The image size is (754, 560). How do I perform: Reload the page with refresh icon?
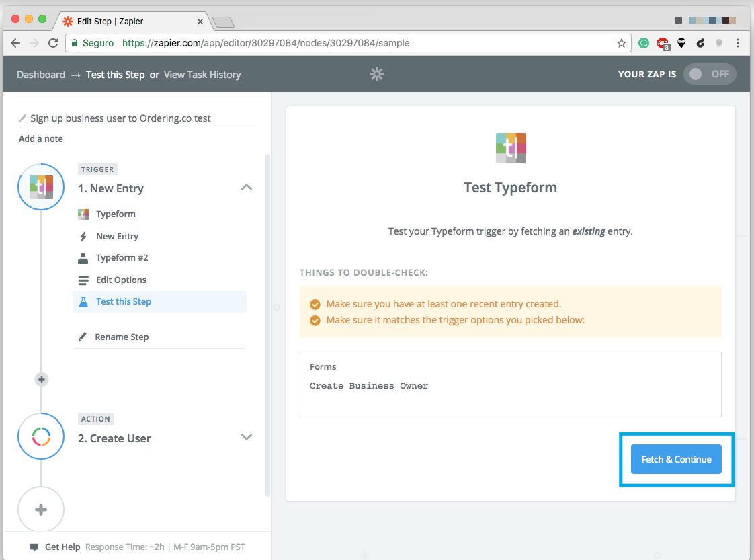click(53, 43)
